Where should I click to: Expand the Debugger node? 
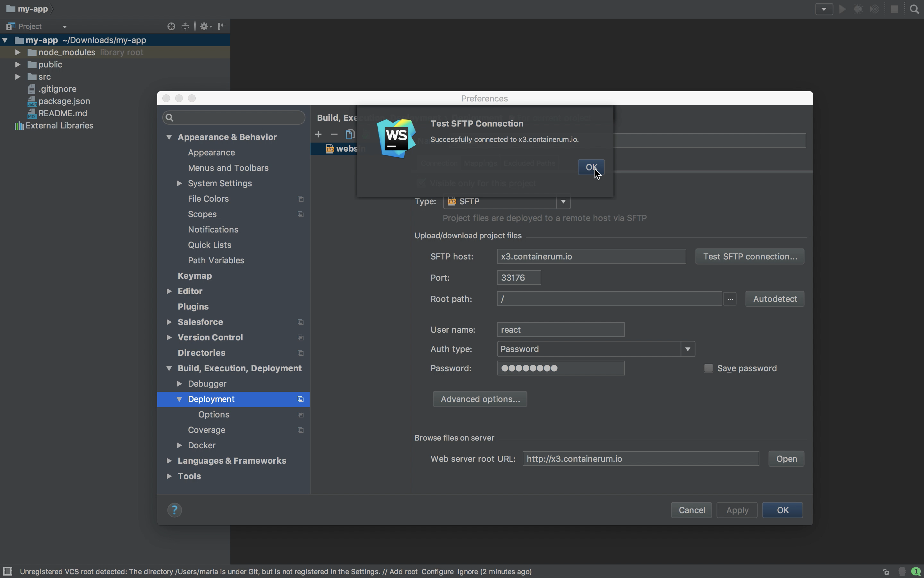(x=179, y=383)
